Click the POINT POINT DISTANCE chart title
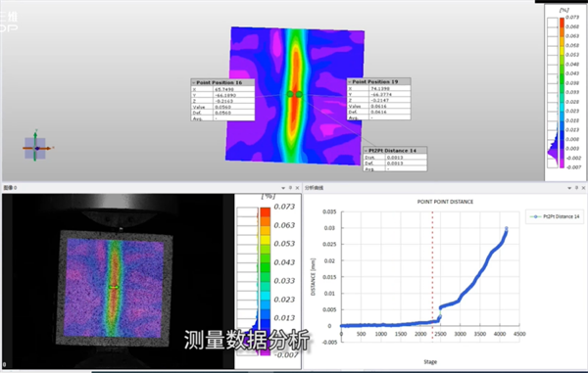The image size is (588, 373). pyautogui.click(x=445, y=202)
